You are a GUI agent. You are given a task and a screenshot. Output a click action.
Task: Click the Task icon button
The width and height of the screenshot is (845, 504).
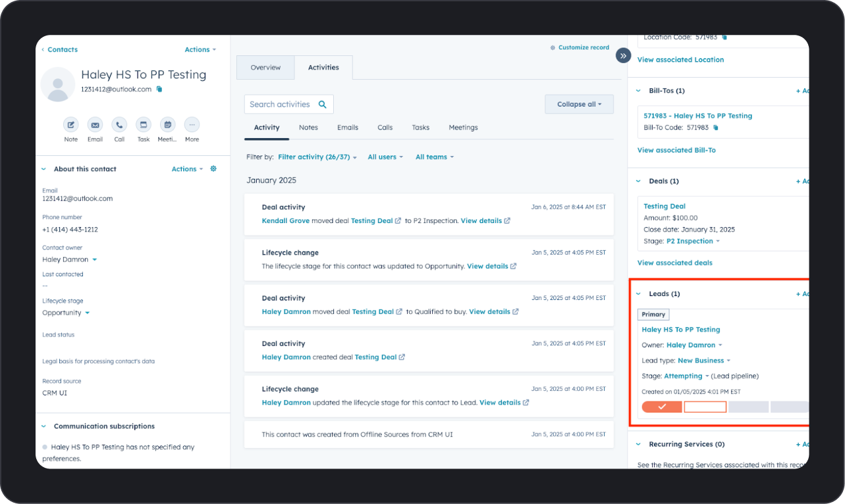pyautogui.click(x=144, y=124)
